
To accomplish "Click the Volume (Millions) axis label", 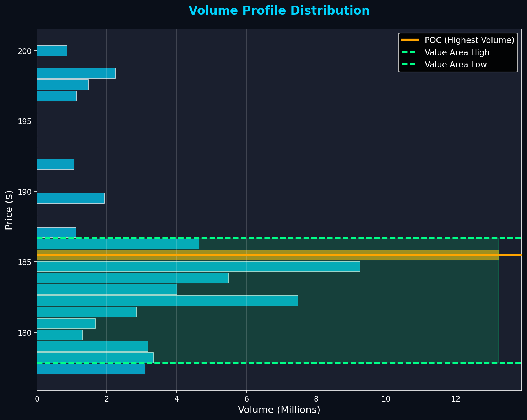I will pos(279,410).
